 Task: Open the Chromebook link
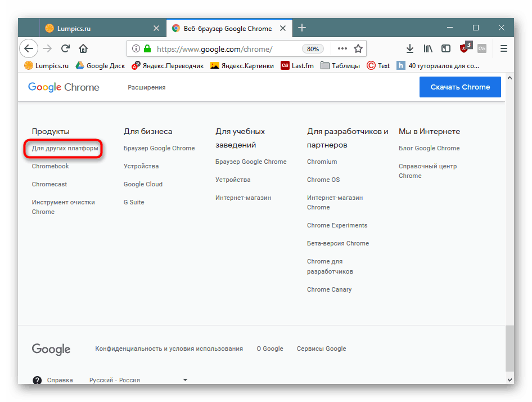pos(50,166)
